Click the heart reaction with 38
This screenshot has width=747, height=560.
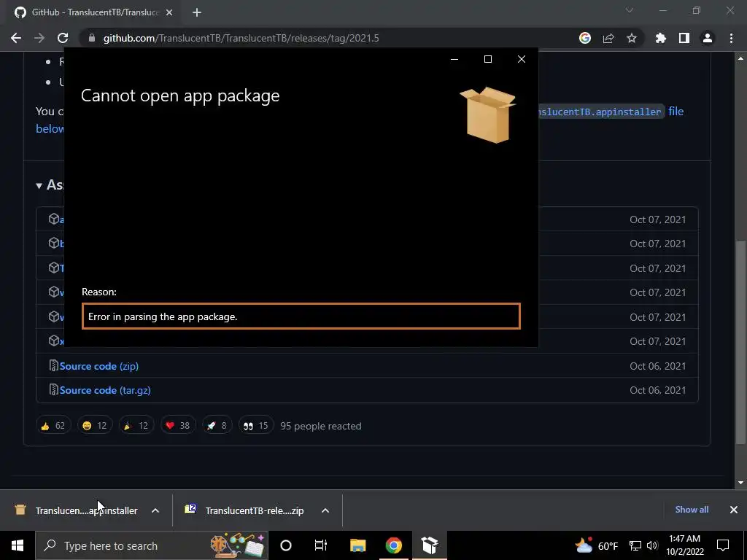pos(178,426)
